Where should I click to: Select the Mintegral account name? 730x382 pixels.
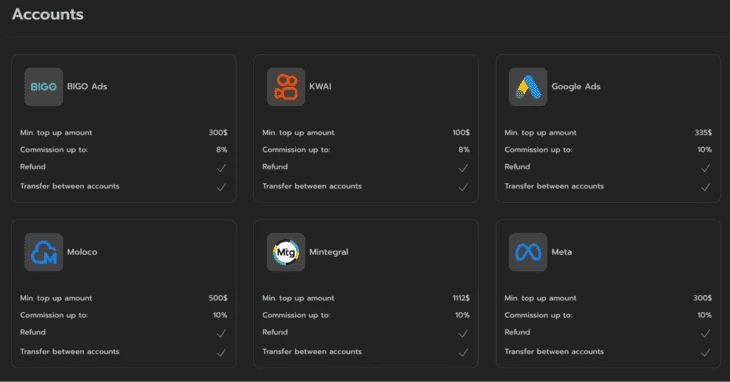[x=329, y=252]
